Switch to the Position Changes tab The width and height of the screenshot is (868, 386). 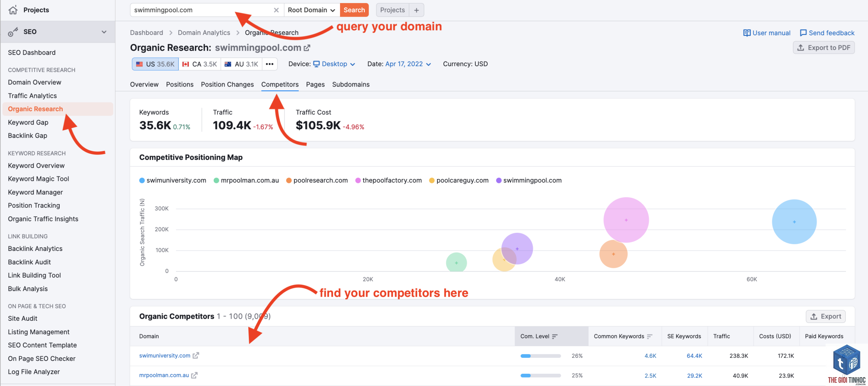(227, 85)
